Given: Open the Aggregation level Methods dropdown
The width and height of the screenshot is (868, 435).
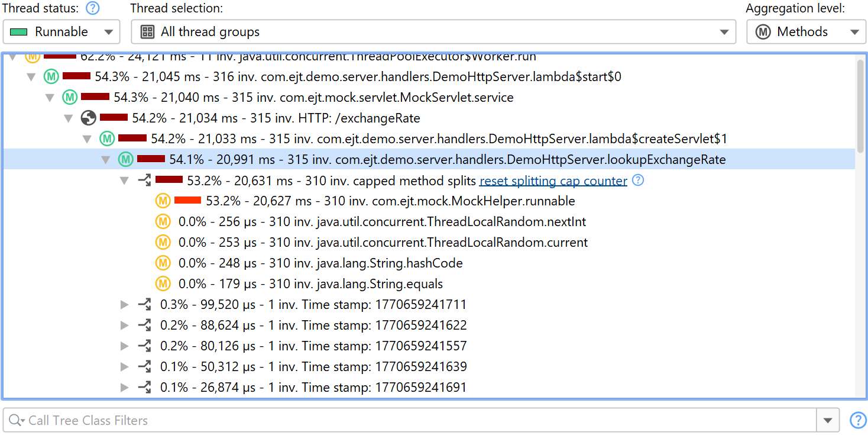Looking at the screenshot, I should click(x=805, y=32).
